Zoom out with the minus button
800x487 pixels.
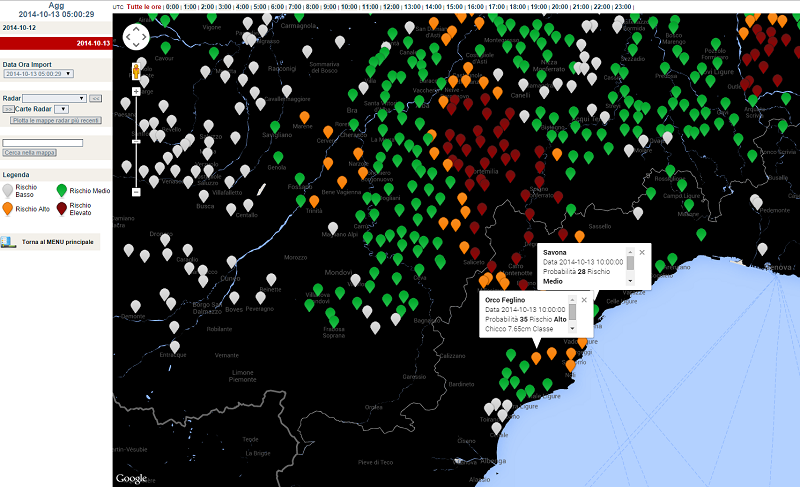(136, 192)
